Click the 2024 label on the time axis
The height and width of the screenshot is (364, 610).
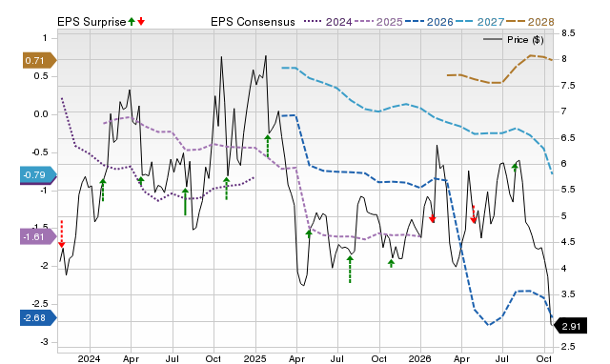click(89, 358)
